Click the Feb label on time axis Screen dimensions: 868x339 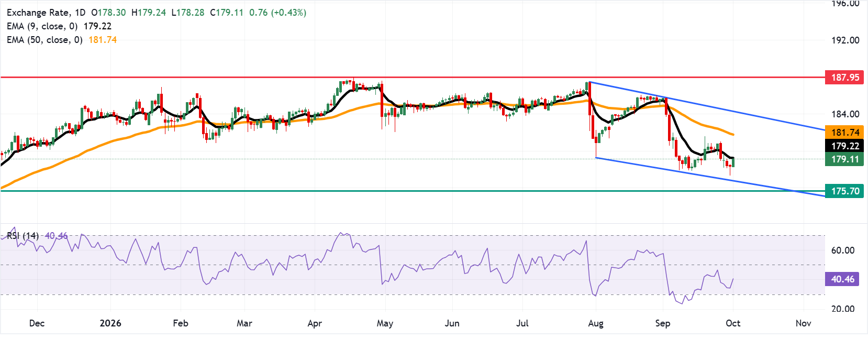181,323
